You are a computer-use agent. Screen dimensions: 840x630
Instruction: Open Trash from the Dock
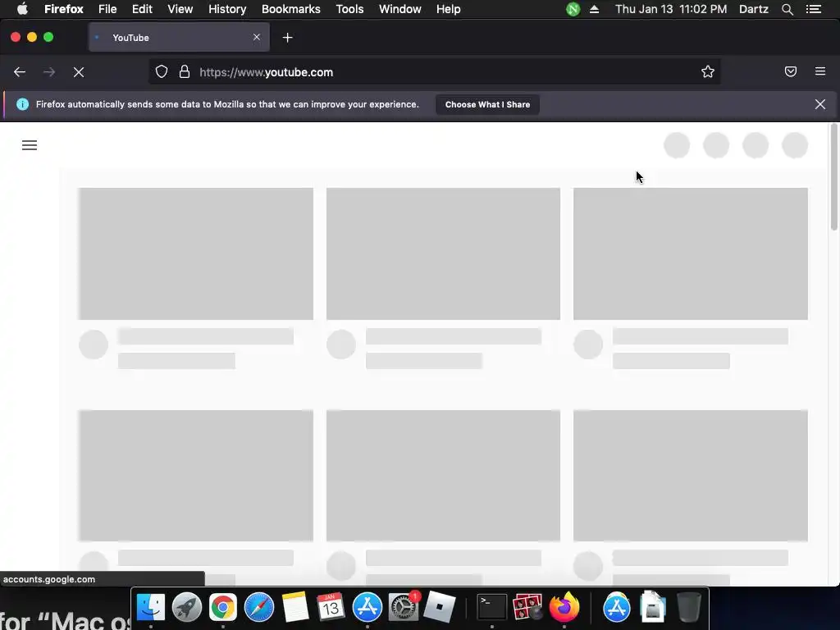point(689,607)
